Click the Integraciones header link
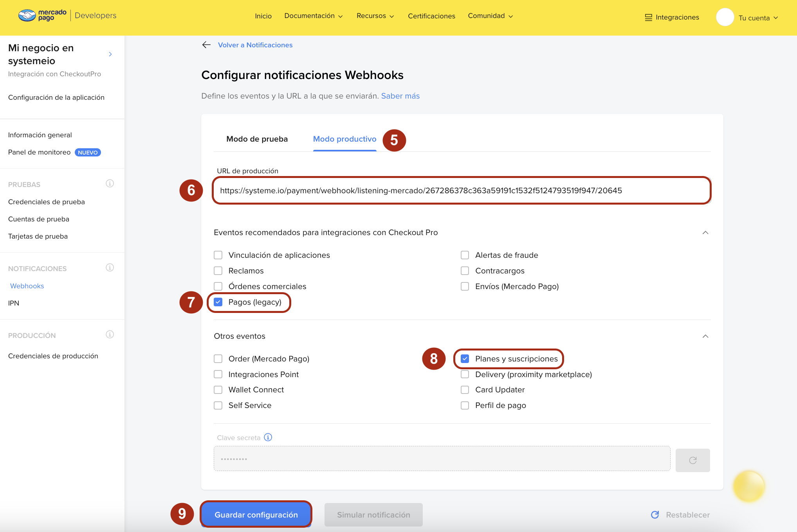Viewport: 797px width, 532px height. (x=677, y=18)
